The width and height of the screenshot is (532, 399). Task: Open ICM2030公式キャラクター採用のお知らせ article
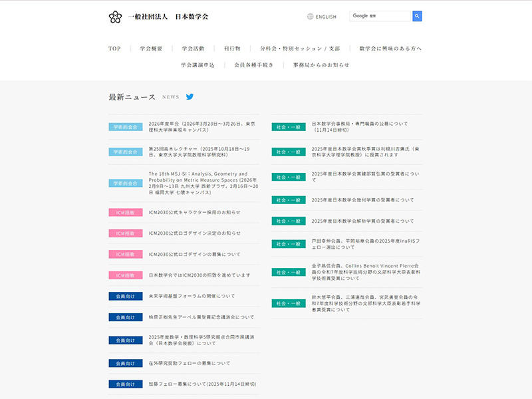coord(194,212)
